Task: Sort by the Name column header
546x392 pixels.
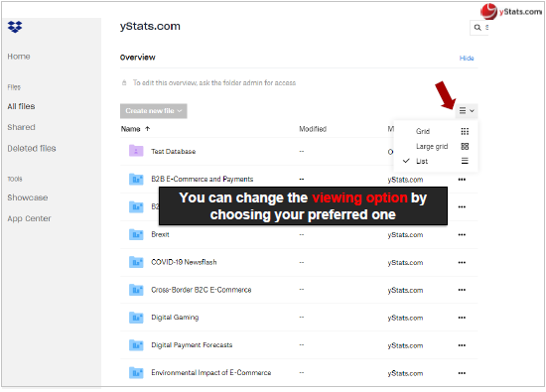Action: point(130,129)
